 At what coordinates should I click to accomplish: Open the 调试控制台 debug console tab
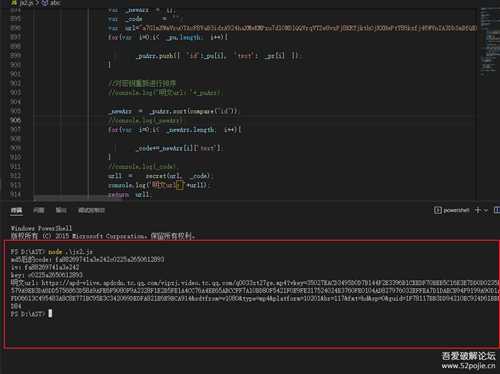[91, 210]
